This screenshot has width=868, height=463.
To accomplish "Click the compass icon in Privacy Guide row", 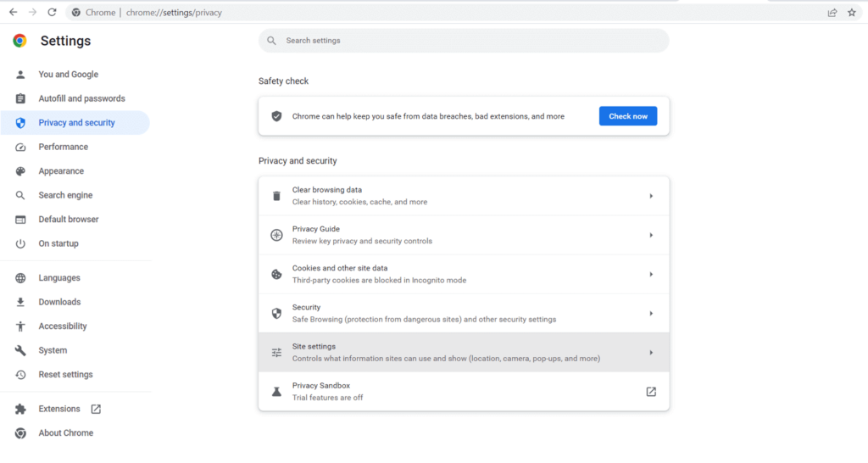I will coord(276,235).
